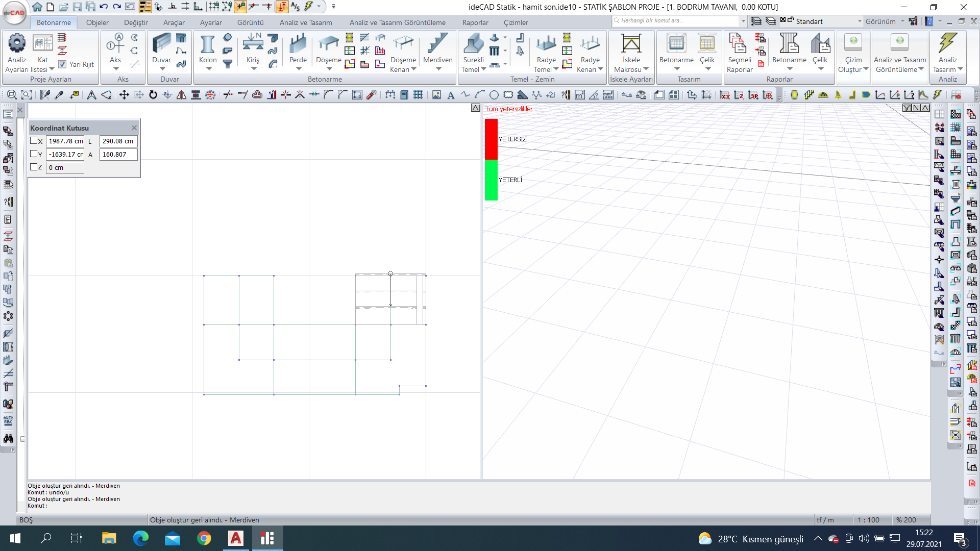Screen dimensions: 980x551
Task: Enable the Z coordinate checkbox
Action: coord(34,167)
